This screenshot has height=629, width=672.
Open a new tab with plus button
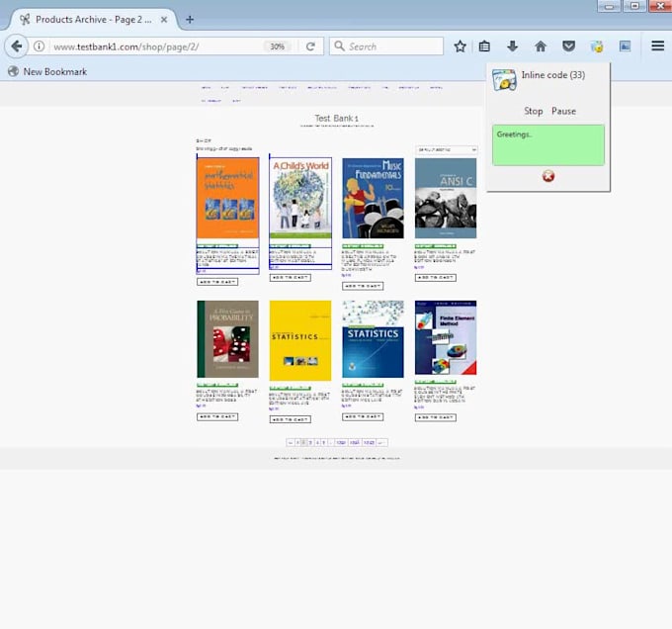(190, 20)
